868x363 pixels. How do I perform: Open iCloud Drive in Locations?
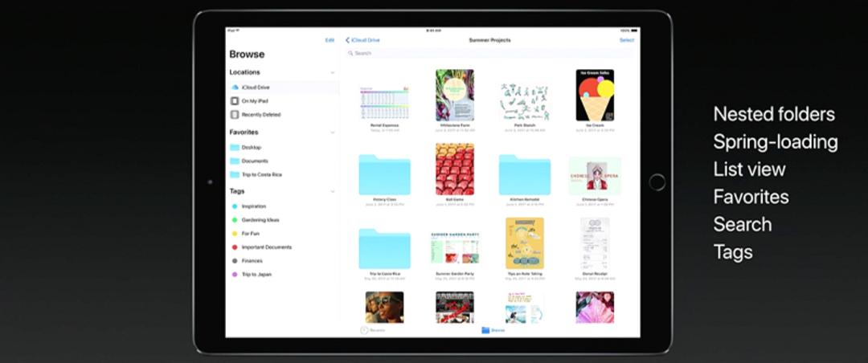coord(284,88)
